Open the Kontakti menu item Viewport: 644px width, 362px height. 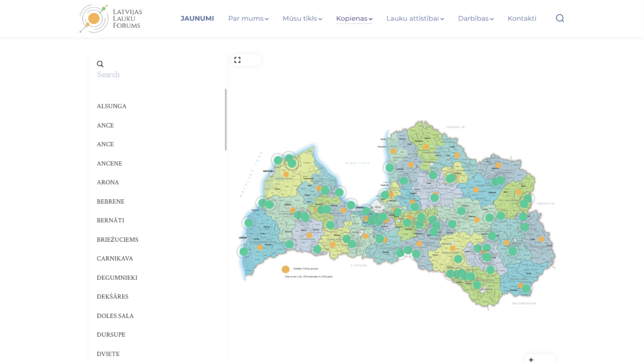[x=522, y=18]
